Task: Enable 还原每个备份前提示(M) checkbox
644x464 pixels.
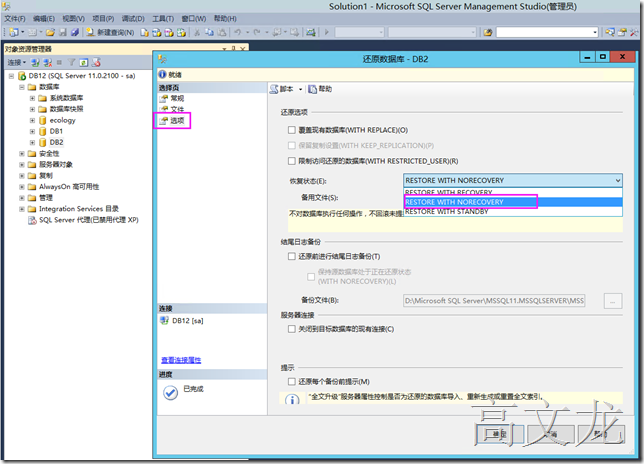Action: [292, 381]
